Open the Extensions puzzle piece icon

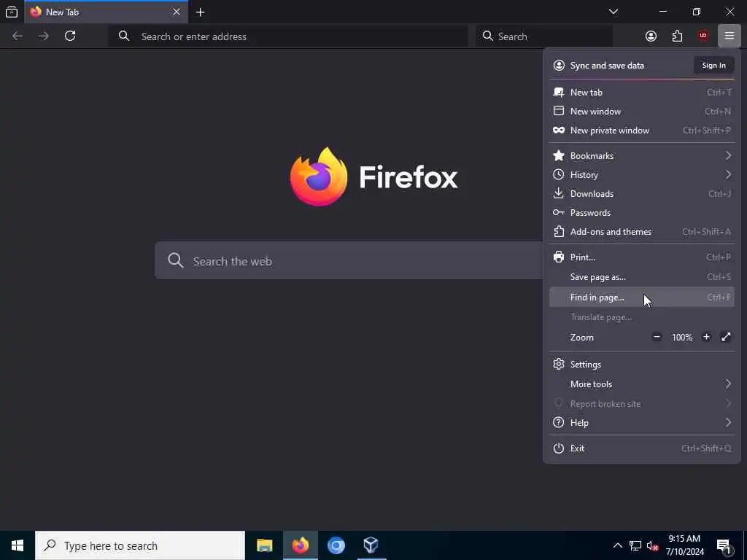(677, 36)
